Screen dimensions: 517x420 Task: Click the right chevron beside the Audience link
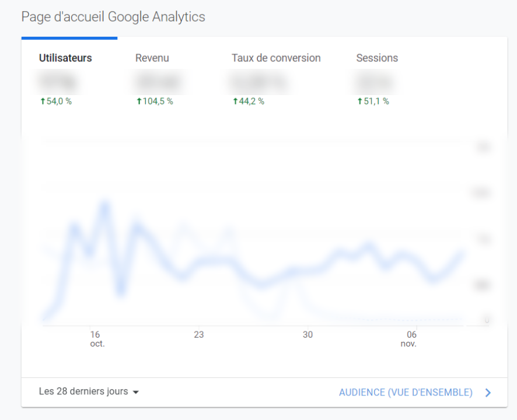click(x=488, y=393)
